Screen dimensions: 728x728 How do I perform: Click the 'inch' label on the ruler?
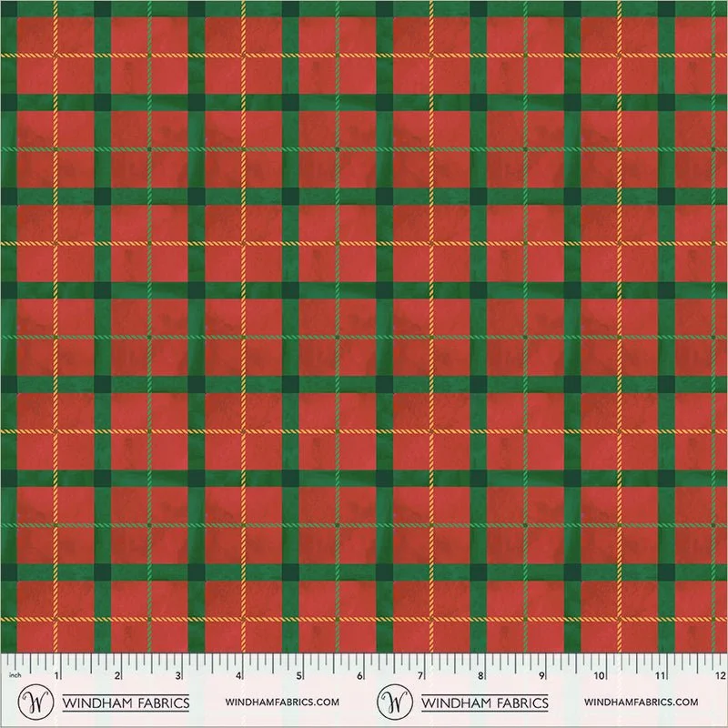[x=15, y=674]
